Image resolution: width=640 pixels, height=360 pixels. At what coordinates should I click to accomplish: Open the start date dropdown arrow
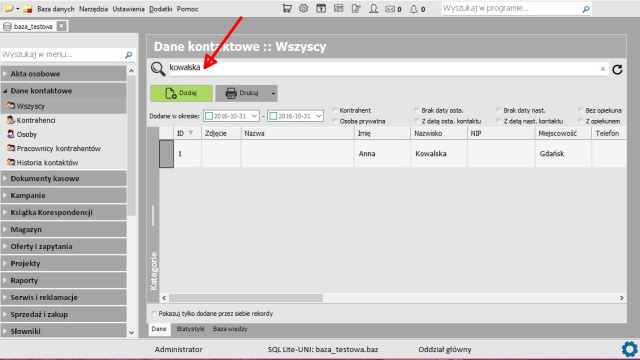[x=254, y=116]
